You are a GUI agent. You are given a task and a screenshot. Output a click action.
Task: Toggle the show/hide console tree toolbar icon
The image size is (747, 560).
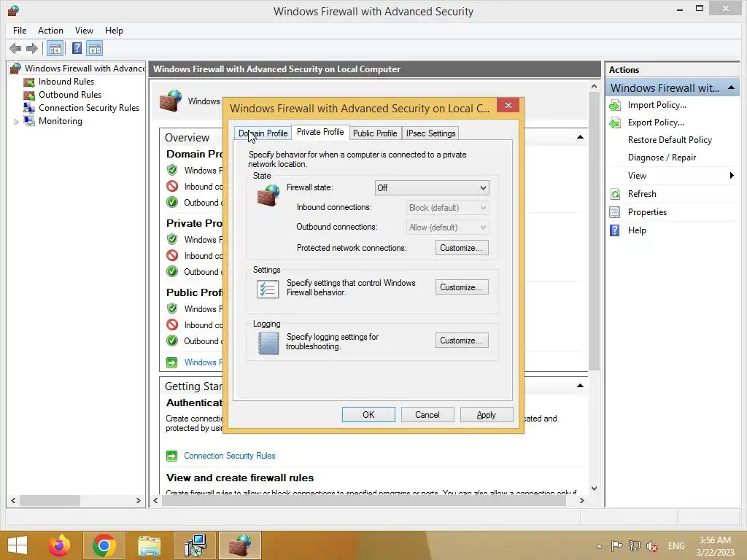click(x=55, y=49)
